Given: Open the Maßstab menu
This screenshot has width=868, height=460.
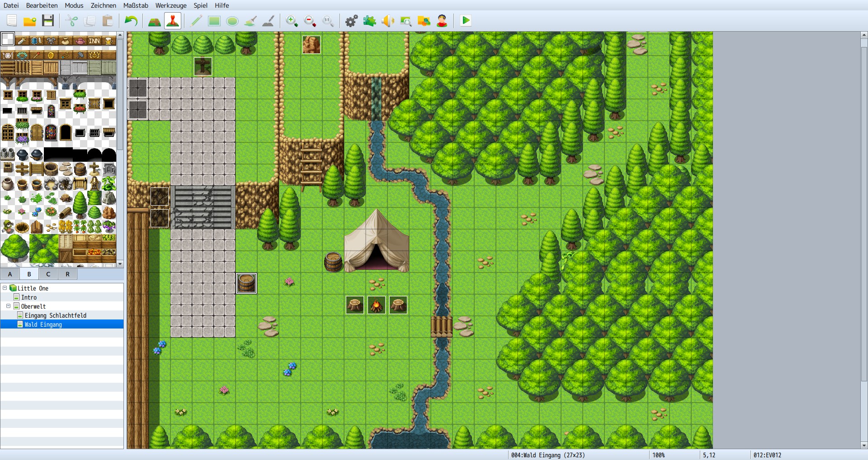Looking at the screenshot, I should [136, 5].
